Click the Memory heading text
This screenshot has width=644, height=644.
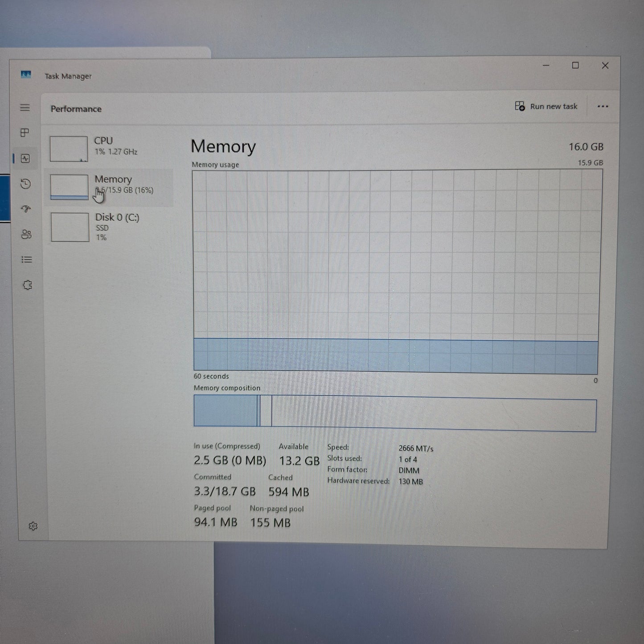click(x=223, y=147)
